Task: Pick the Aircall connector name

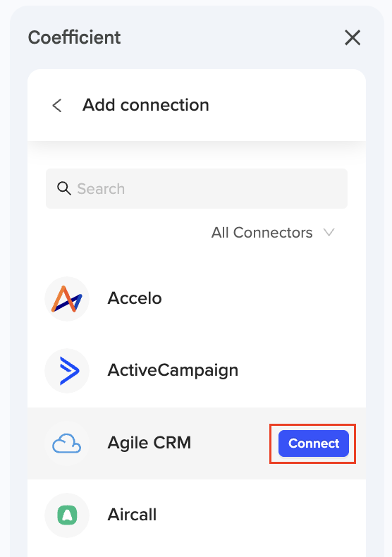Action: pos(132,515)
